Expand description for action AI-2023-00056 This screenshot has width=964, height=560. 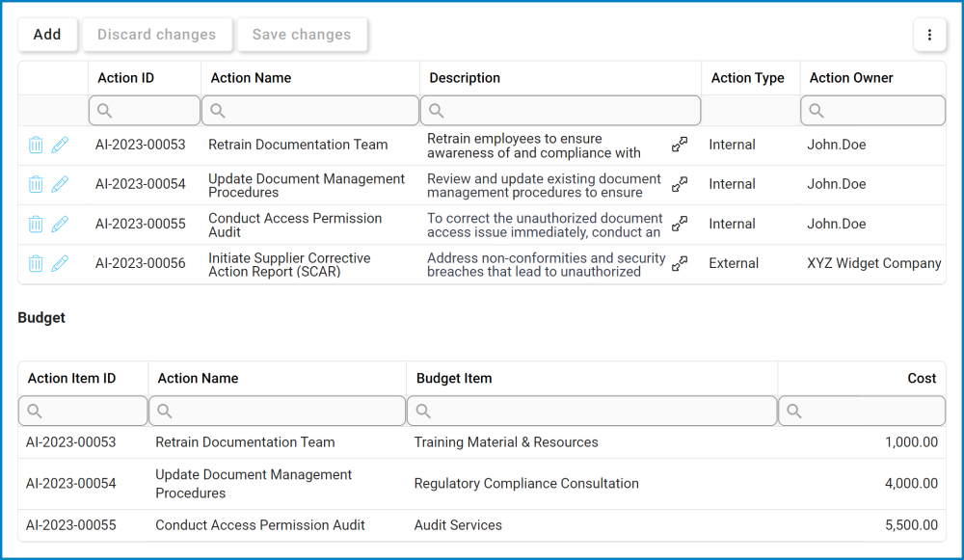click(680, 263)
